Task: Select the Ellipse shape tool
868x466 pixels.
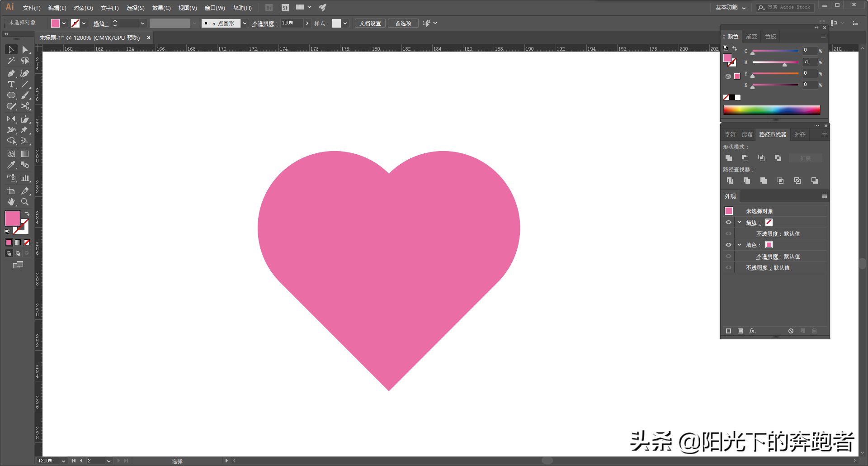Action: [11, 95]
